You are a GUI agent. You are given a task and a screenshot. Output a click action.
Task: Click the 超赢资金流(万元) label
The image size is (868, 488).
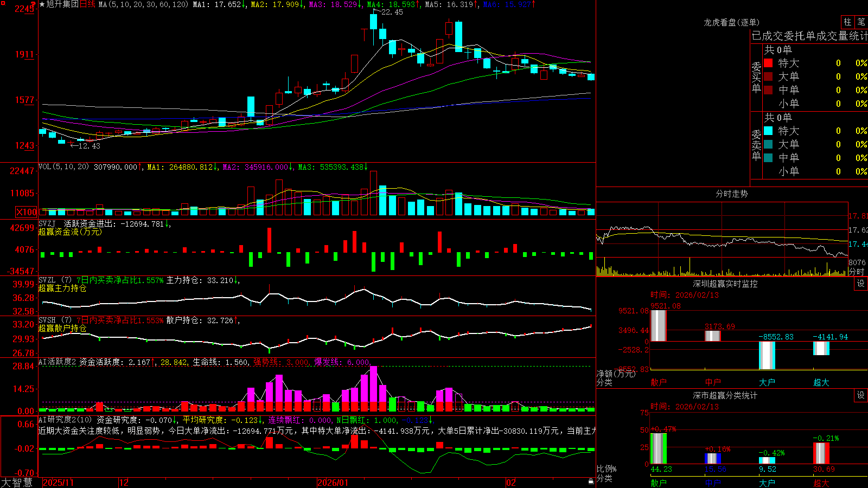pyautogui.click(x=70, y=232)
